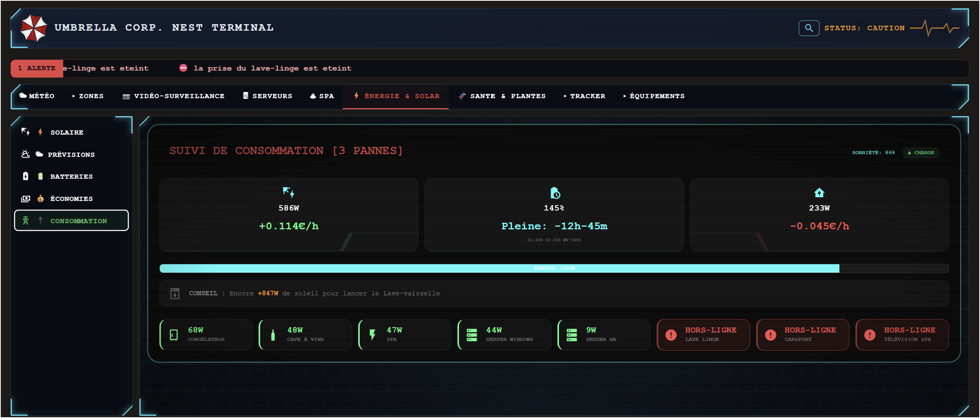Click the 48W Cave à Vins value

pos(295,330)
